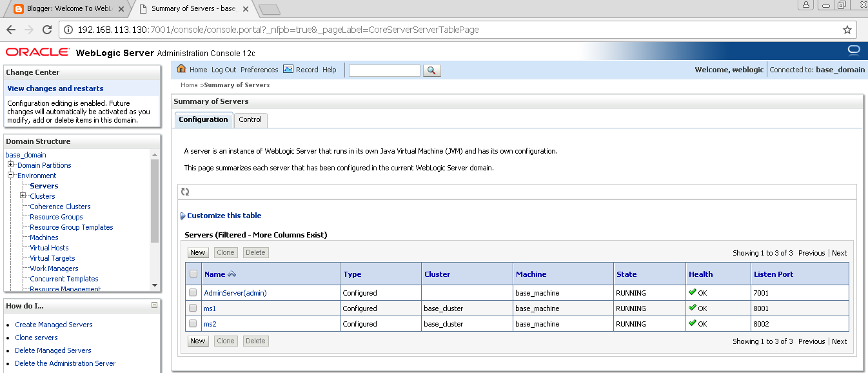Open Delete the Administration Server link

click(65, 363)
